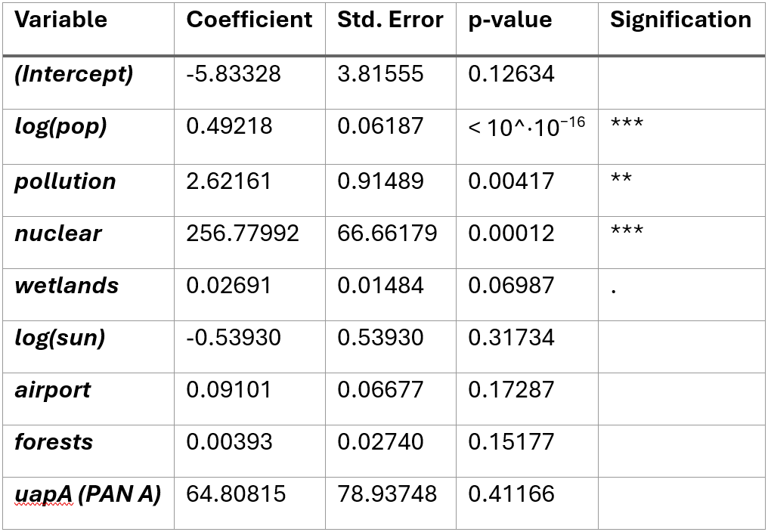Select the Std. Error header cell

tap(390, 20)
